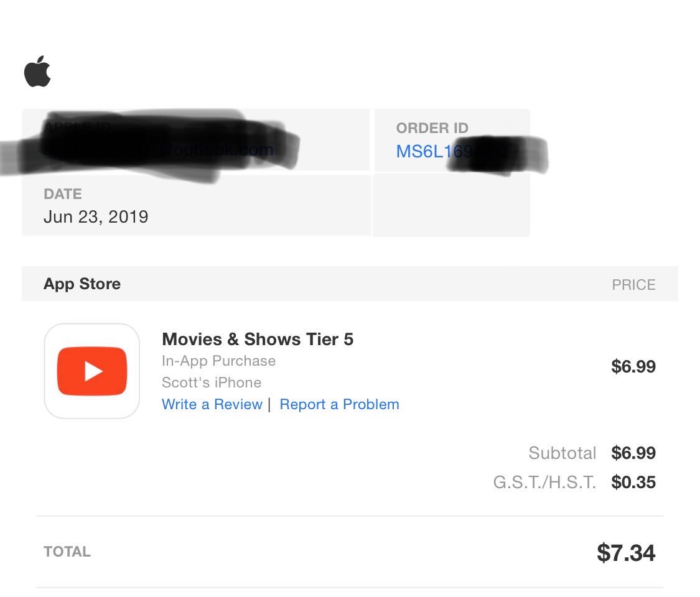Screen dimensions: 700x597
Task: Tap the YouTube app icon
Action: coord(92,371)
